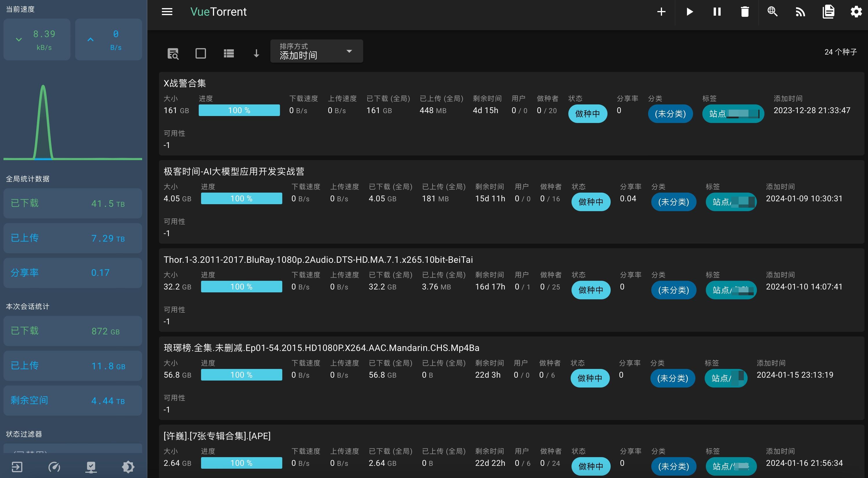Screen dimensions: 868x478
Task: Toggle dark mode theme icon
Action: [x=128, y=467]
